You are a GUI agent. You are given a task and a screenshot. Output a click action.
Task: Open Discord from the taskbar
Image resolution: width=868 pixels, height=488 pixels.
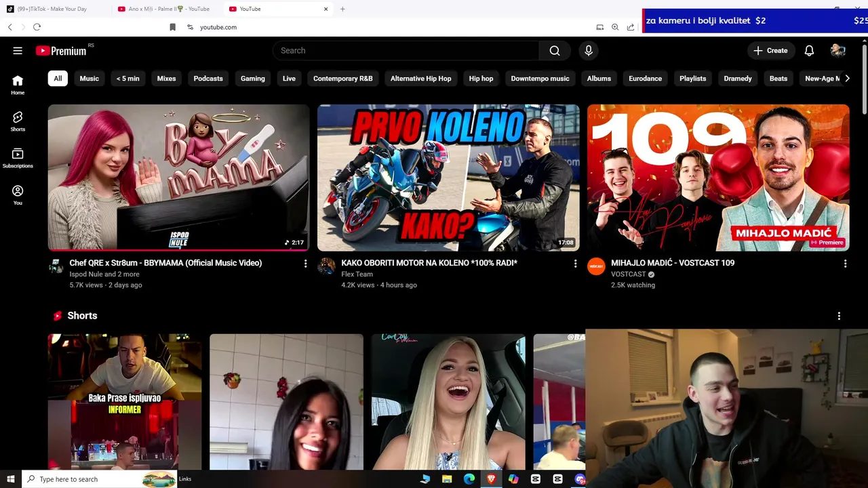(x=579, y=479)
